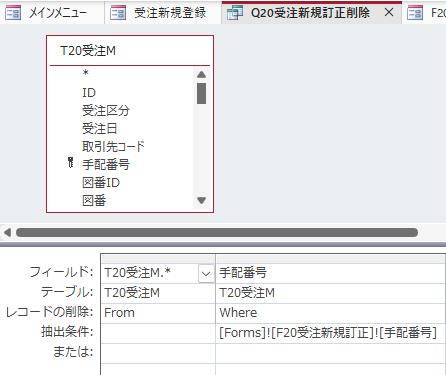Click the テーブル row label
The image size is (446, 375).
[x=67, y=292]
